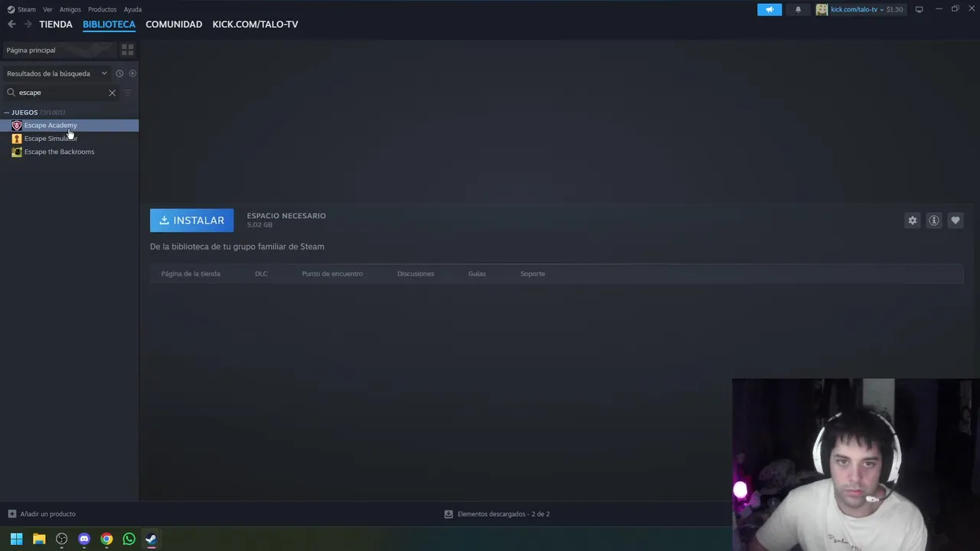This screenshot has width=980, height=551.
Task: Open Windows Start menu
Action: click(x=16, y=539)
